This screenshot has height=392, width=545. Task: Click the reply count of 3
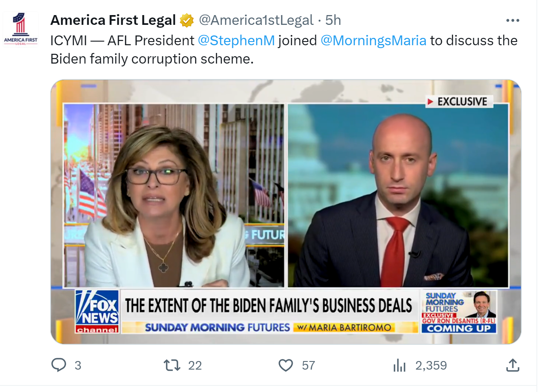pyautogui.click(x=78, y=366)
